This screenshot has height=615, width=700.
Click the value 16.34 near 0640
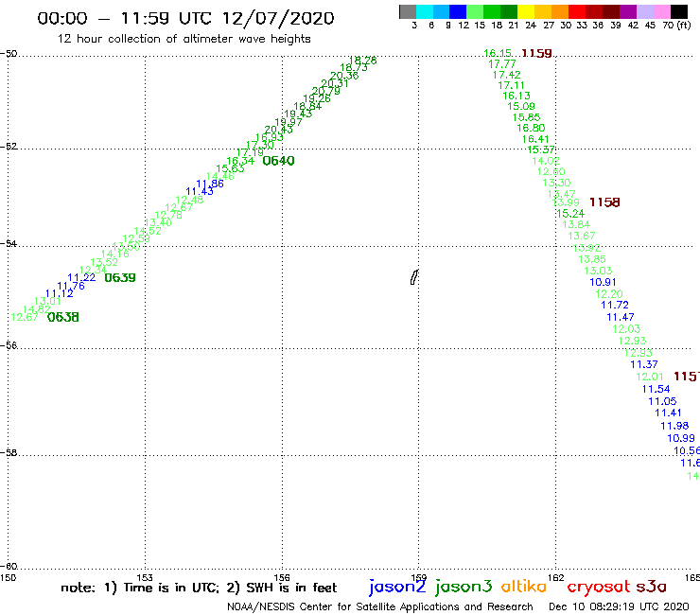(x=240, y=161)
